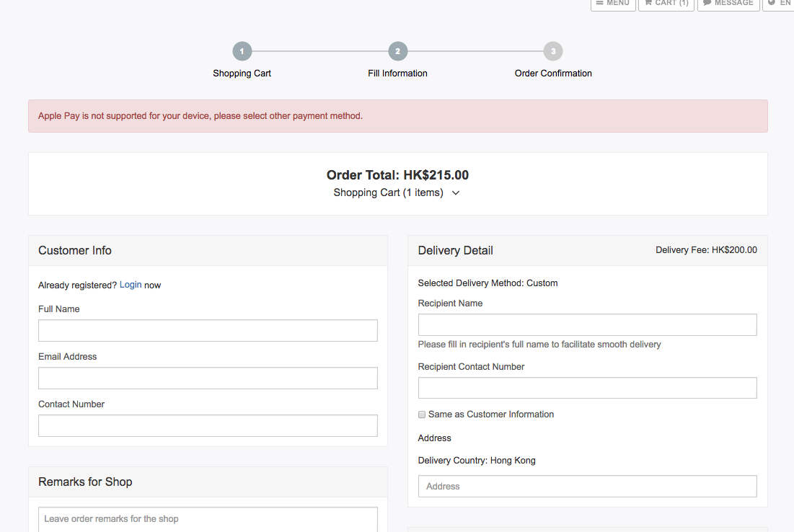Click the Order Total HK$215.00 text

click(397, 175)
